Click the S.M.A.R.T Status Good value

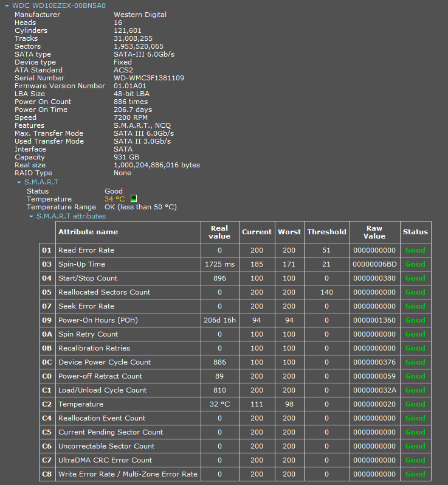click(114, 191)
